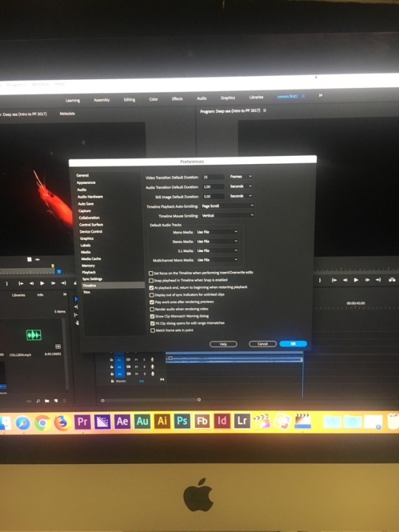Switch to the Graphics workspace
This screenshot has height=532, width=399.
228,98
